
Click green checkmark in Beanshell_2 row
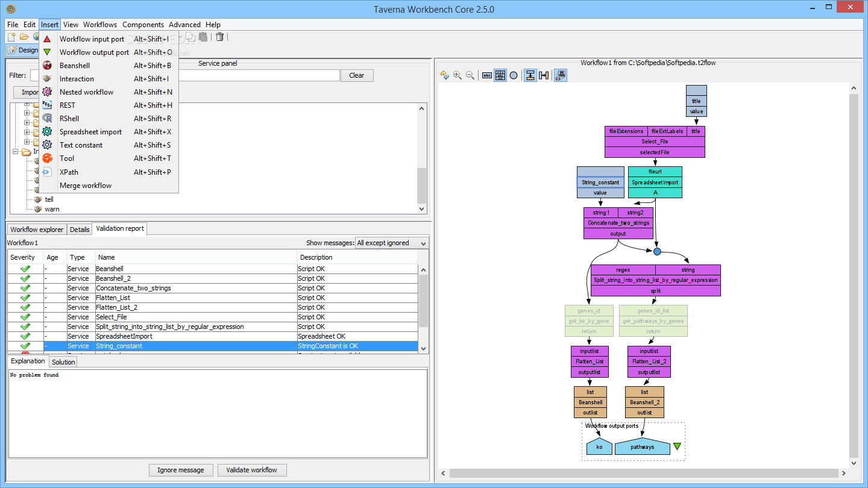tap(25, 278)
